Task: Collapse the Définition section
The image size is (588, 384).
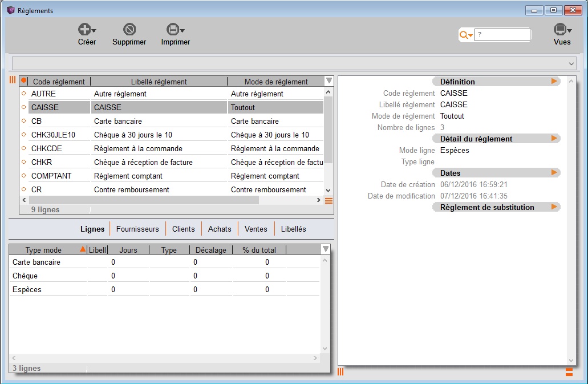Action: pyautogui.click(x=554, y=81)
